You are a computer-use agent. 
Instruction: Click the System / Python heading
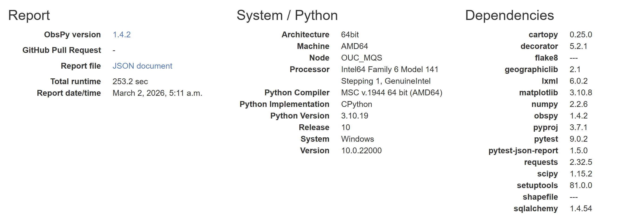tap(287, 16)
